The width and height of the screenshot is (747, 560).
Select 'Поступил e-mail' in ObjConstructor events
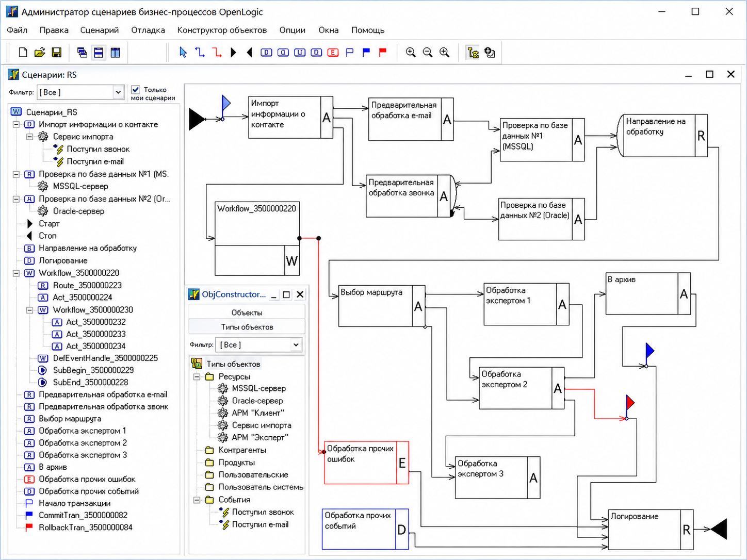(260, 524)
